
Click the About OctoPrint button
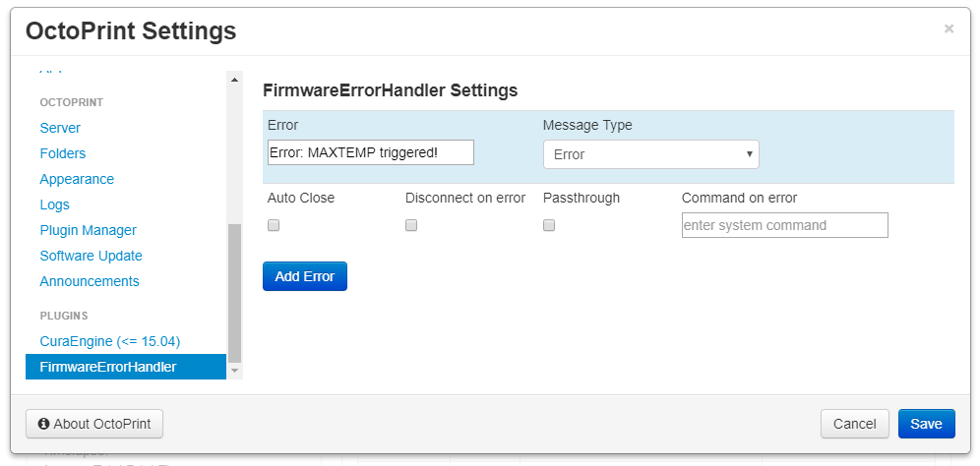(94, 424)
